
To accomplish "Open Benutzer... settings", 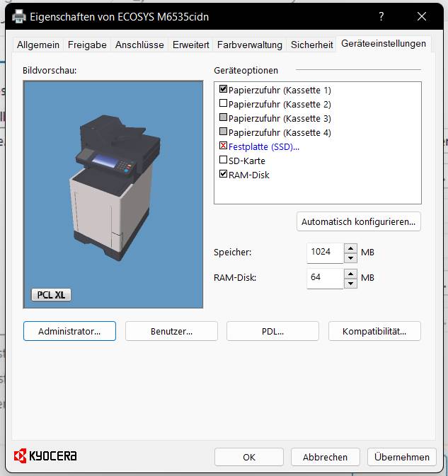I will point(171,331).
